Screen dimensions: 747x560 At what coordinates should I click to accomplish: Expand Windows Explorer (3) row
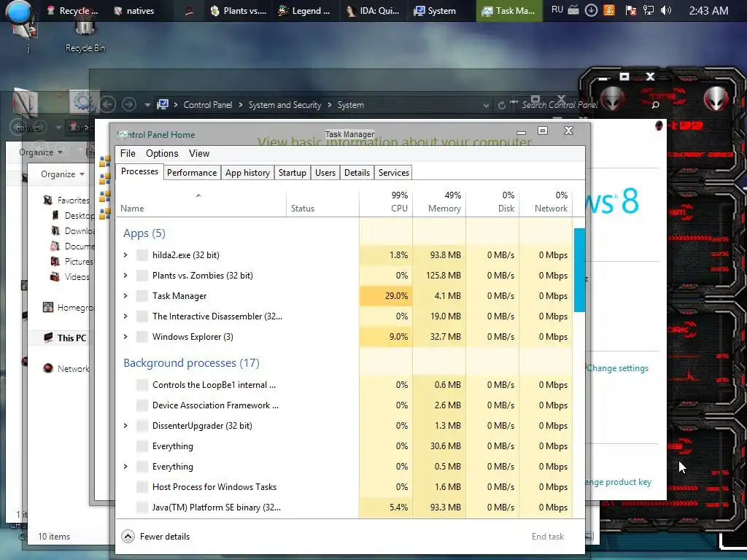click(125, 337)
